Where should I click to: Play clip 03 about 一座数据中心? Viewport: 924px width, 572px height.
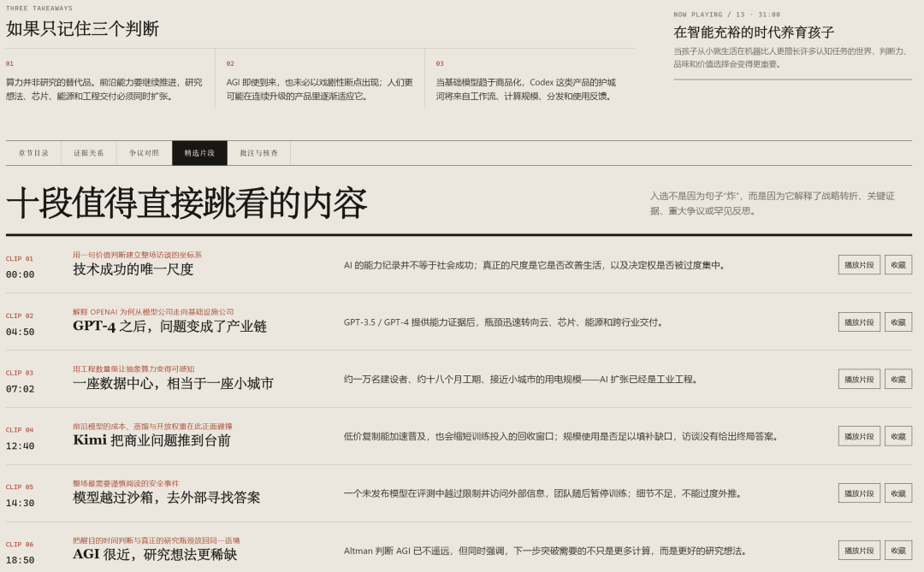859,380
